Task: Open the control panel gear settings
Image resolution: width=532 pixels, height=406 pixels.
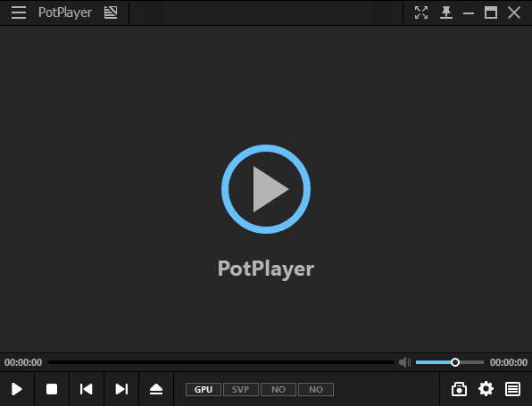Action: [x=486, y=389]
